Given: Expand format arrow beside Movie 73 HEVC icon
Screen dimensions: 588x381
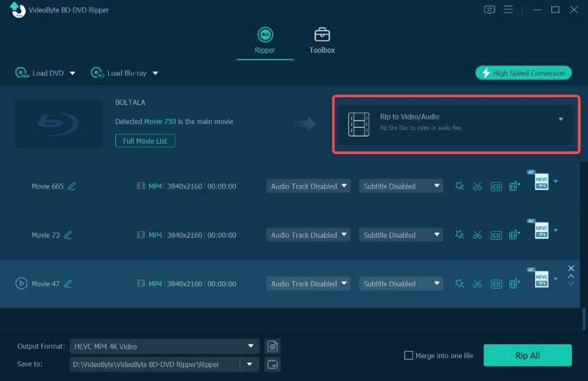Looking at the screenshot, I should pyautogui.click(x=556, y=231).
